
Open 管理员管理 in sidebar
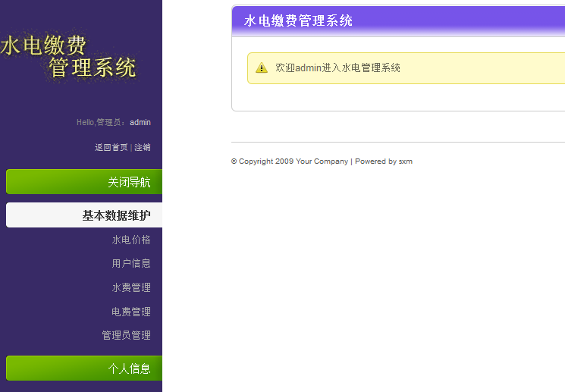click(x=126, y=335)
